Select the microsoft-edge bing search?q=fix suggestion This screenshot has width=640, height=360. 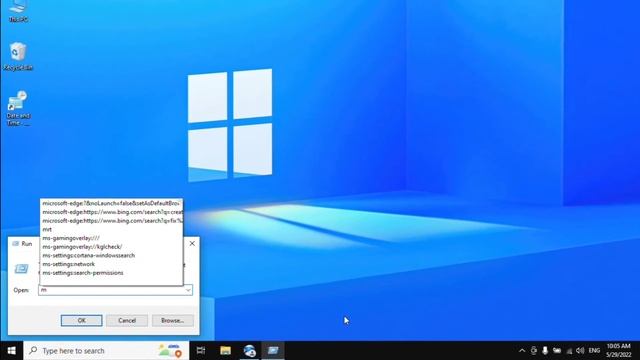(111, 221)
